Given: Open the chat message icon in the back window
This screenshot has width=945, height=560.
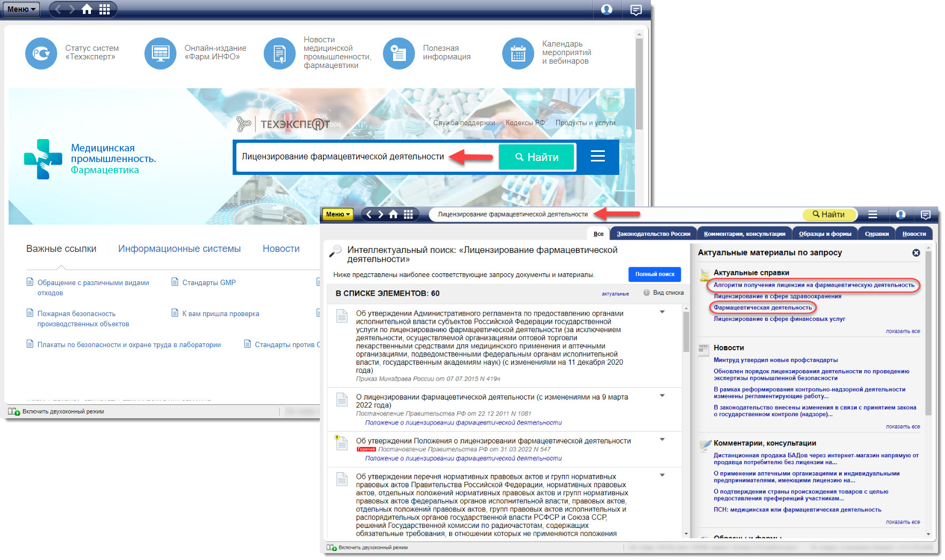Looking at the screenshot, I should pos(636,10).
